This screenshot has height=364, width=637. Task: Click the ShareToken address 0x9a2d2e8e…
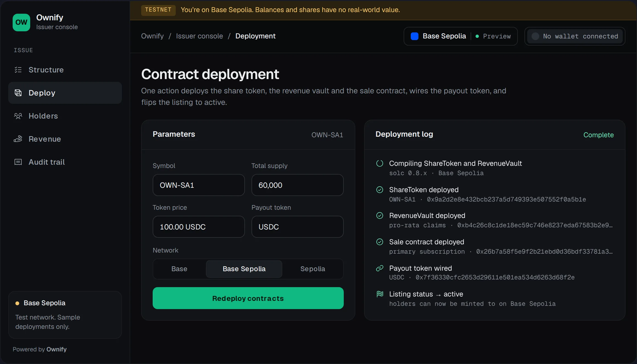tap(506, 199)
